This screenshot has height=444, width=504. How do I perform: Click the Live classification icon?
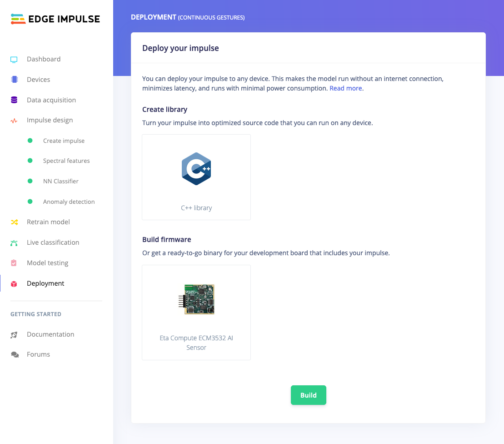(x=14, y=243)
